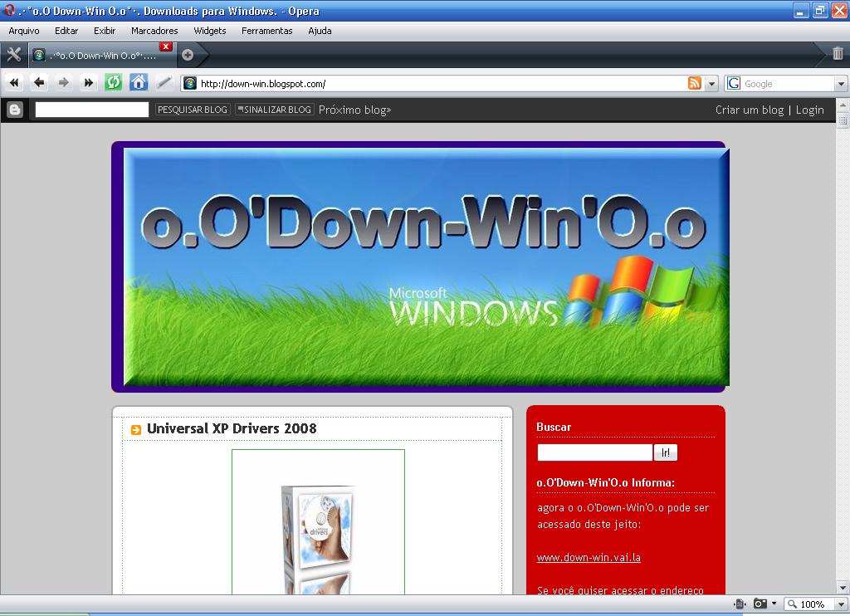Click the orange RSS feed icon

[x=695, y=84]
